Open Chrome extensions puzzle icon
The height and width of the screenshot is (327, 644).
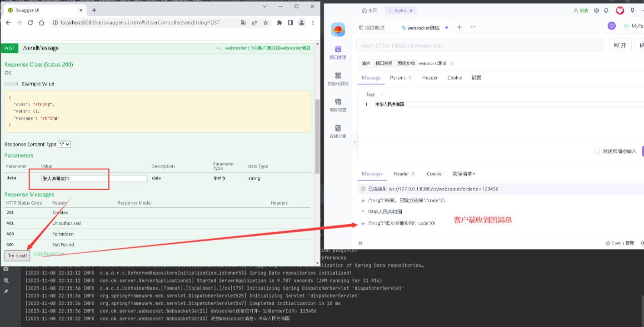point(280,23)
